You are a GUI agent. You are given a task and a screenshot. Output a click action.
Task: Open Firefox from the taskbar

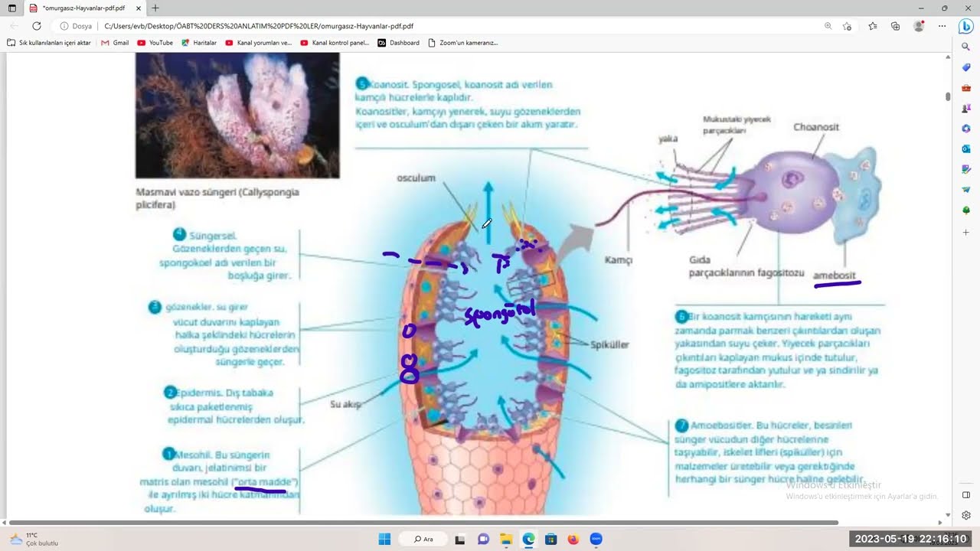[x=573, y=539]
